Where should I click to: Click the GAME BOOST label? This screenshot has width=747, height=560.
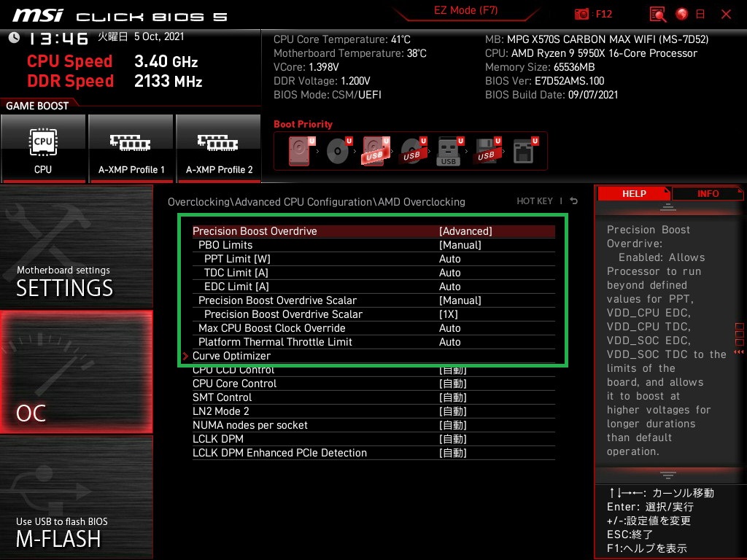coord(37,106)
